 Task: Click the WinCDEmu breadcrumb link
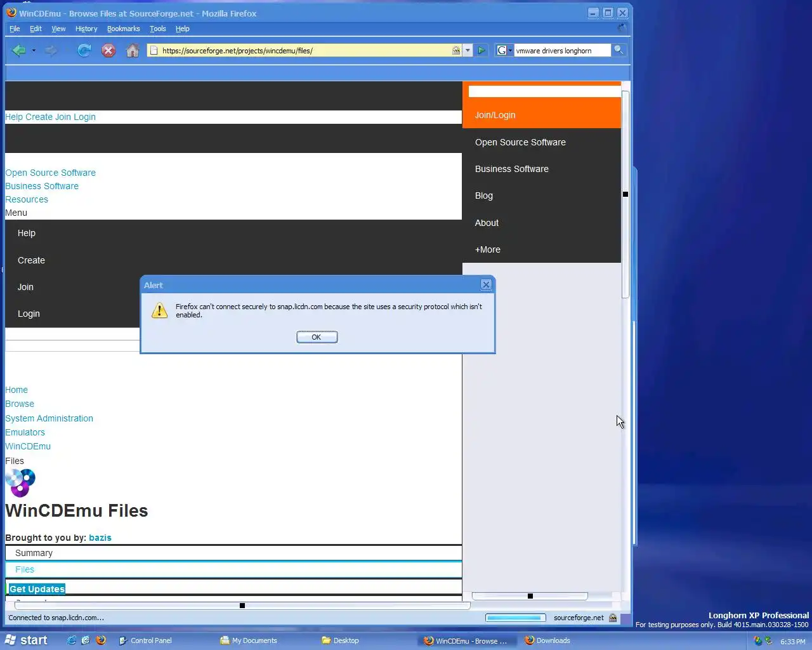pos(28,446)
